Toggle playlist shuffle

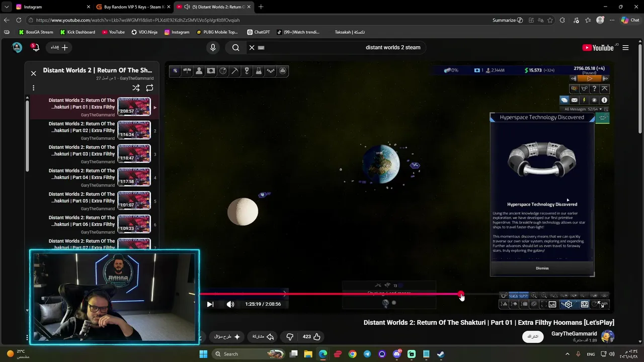tap(136, 88)
